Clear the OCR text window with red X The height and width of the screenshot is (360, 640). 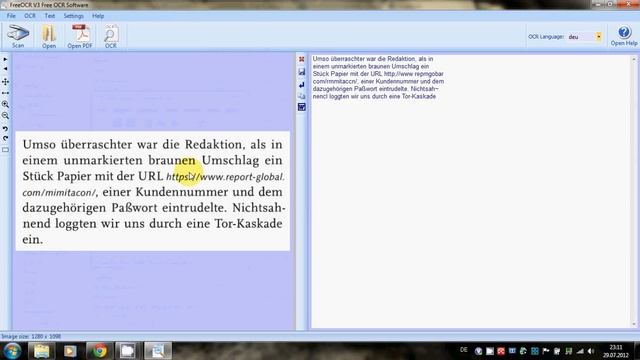click(302, 60)
